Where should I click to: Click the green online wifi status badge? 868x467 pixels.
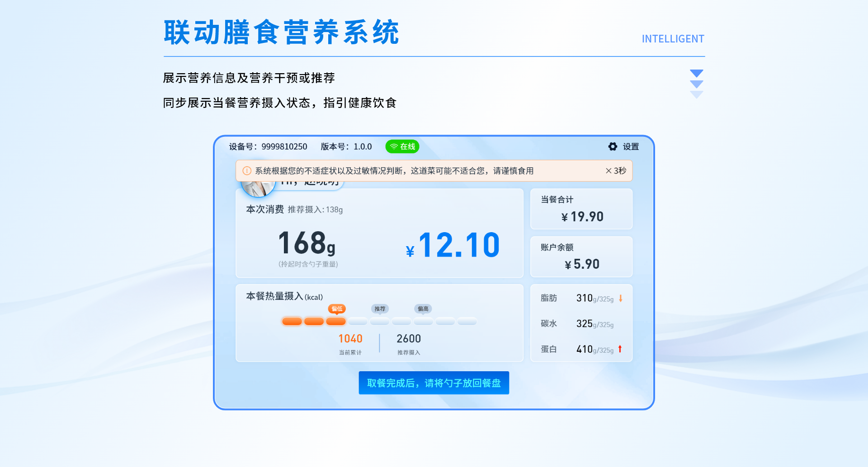(x=402, y=146)
